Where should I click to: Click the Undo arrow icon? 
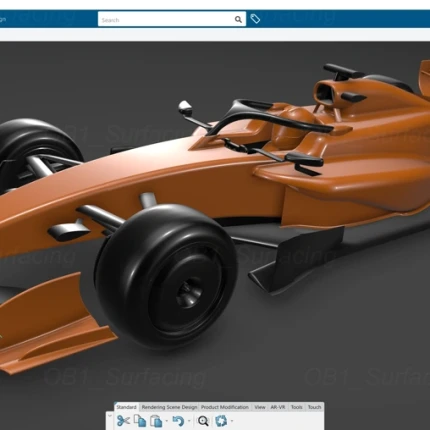click(x=178, y=421)
